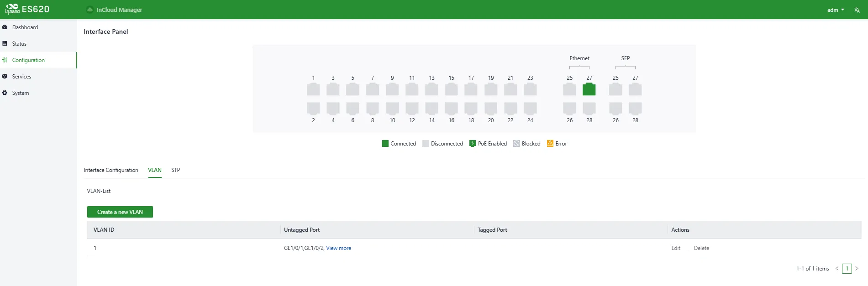Image resolution: width=868 pixels, height=286 pixels.
Task: Click the gray Disconnected legend swatch
Action: [426, 144]
